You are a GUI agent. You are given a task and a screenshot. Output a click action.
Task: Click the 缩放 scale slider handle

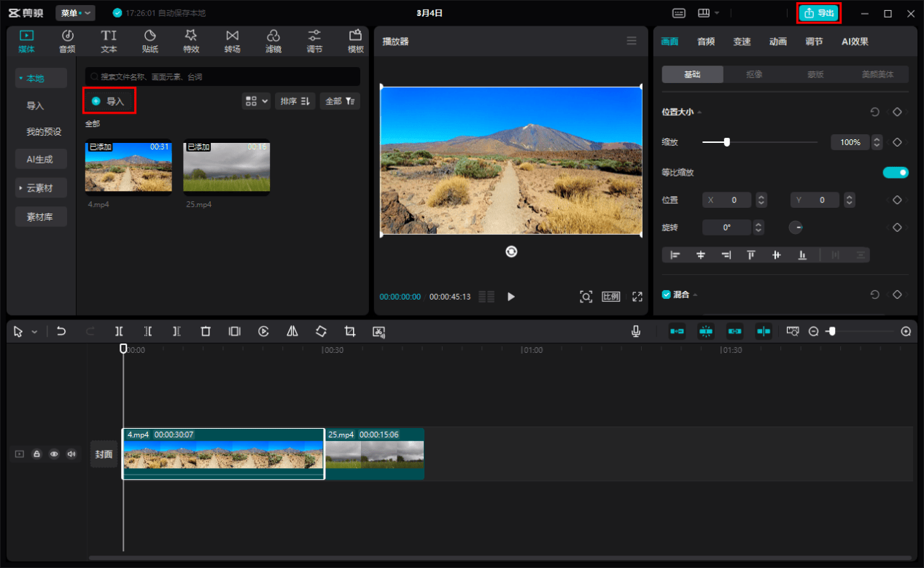coord(726,142)
